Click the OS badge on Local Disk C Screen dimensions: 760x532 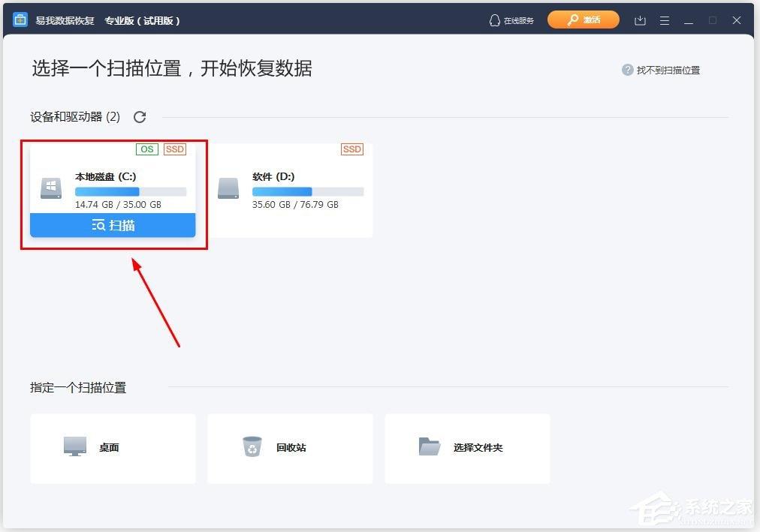[146, 149]
